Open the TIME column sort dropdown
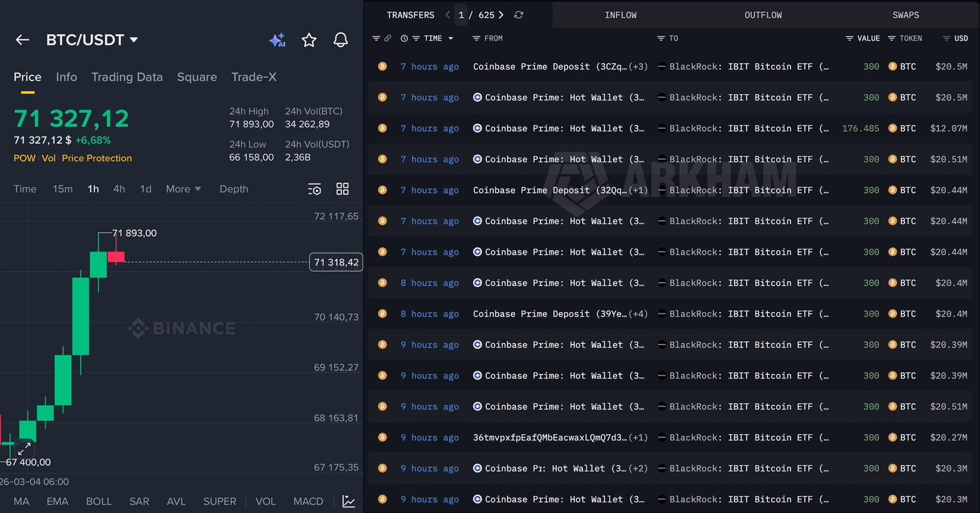The image size is (980, 513). pos(451,38)
